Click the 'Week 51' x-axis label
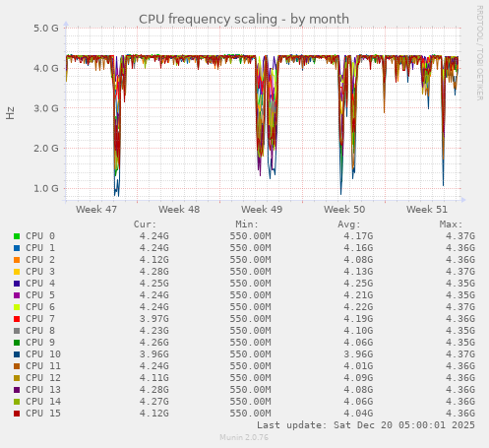 tap(427, 210)
